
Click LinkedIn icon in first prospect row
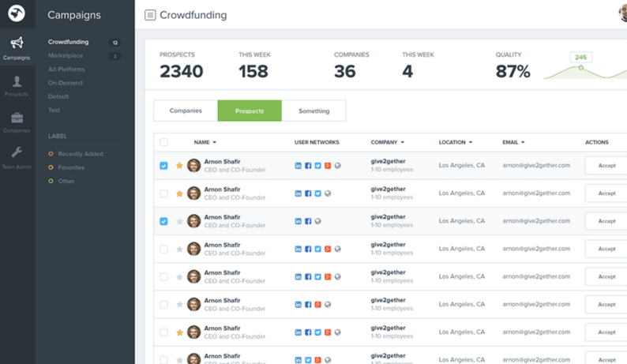pyautogui.click(x=298, y=166)
